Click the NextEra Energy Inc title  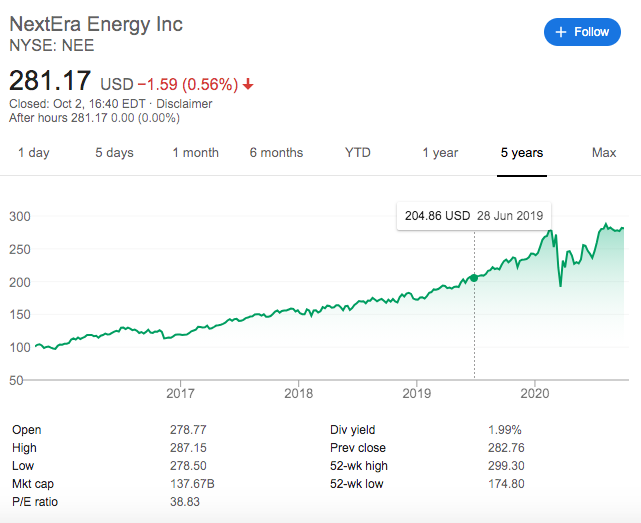[96, 24]
